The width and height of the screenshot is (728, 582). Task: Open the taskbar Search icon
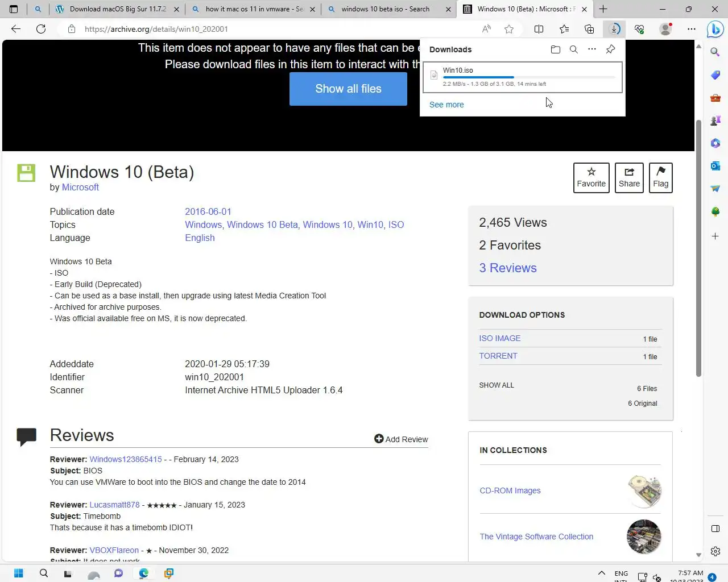tap(44, 573)
